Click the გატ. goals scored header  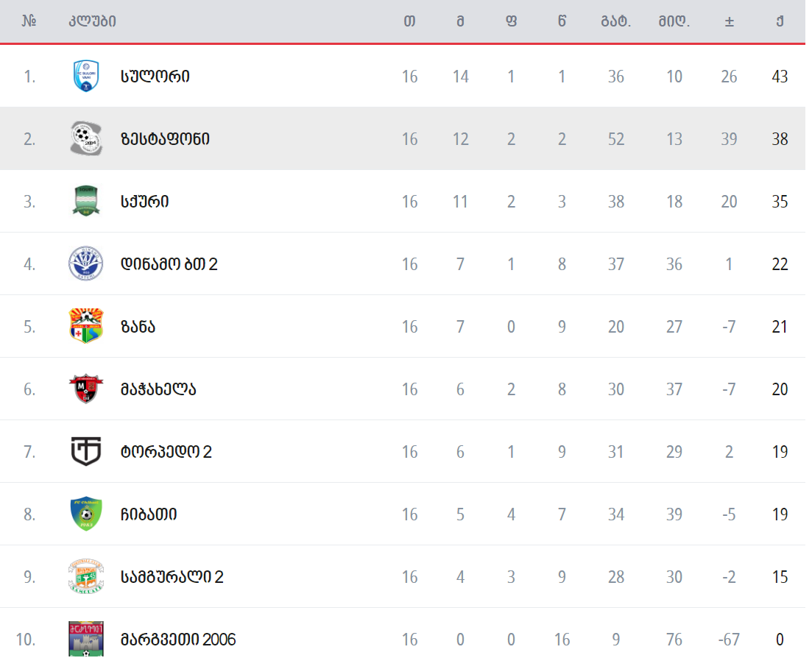616,21
